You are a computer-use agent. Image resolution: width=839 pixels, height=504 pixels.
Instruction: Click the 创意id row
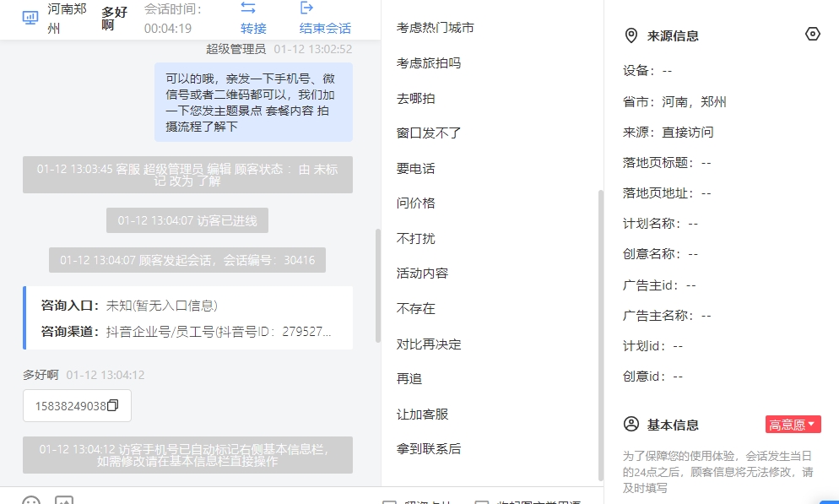pyautogui.click(x=653, y=377)
